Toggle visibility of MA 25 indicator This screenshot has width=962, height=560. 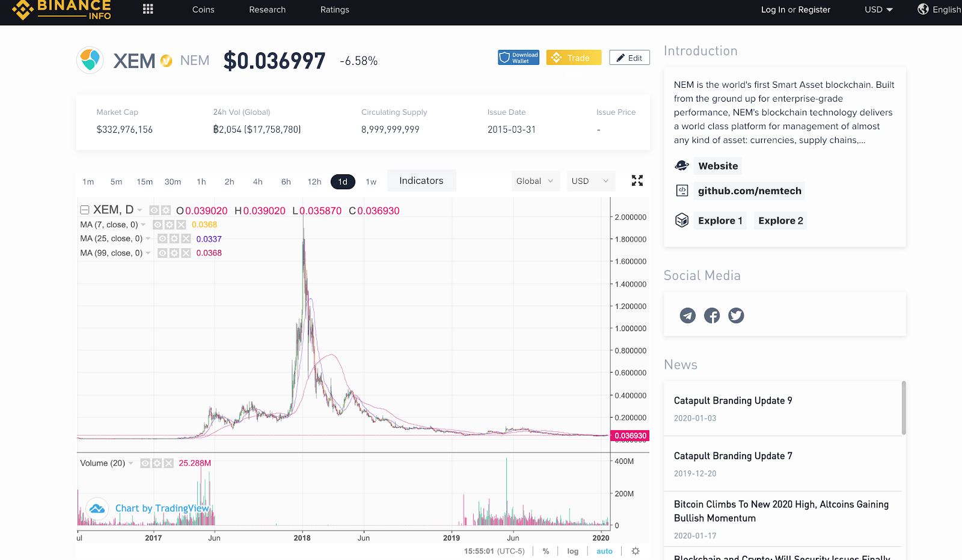point(162,239)
